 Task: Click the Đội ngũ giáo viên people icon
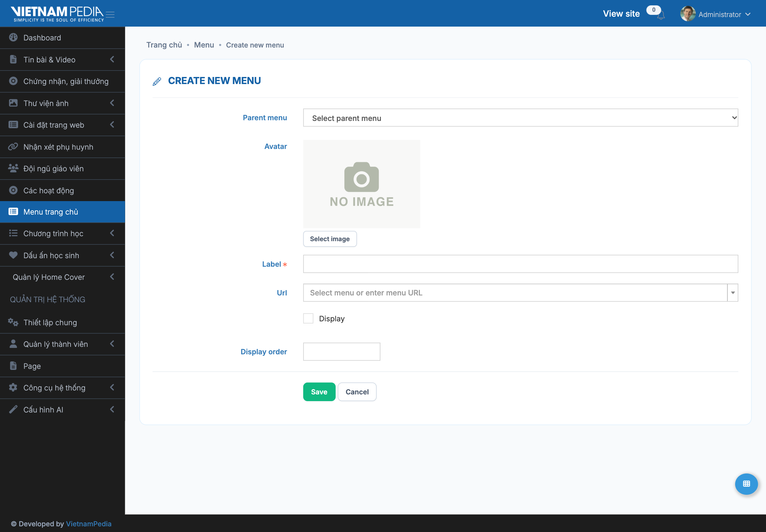(13, 168)
